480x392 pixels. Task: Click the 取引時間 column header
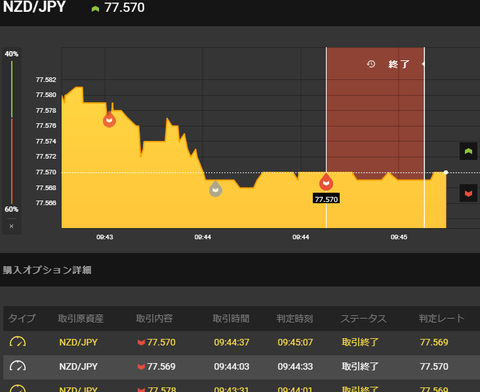click(231, 318)
